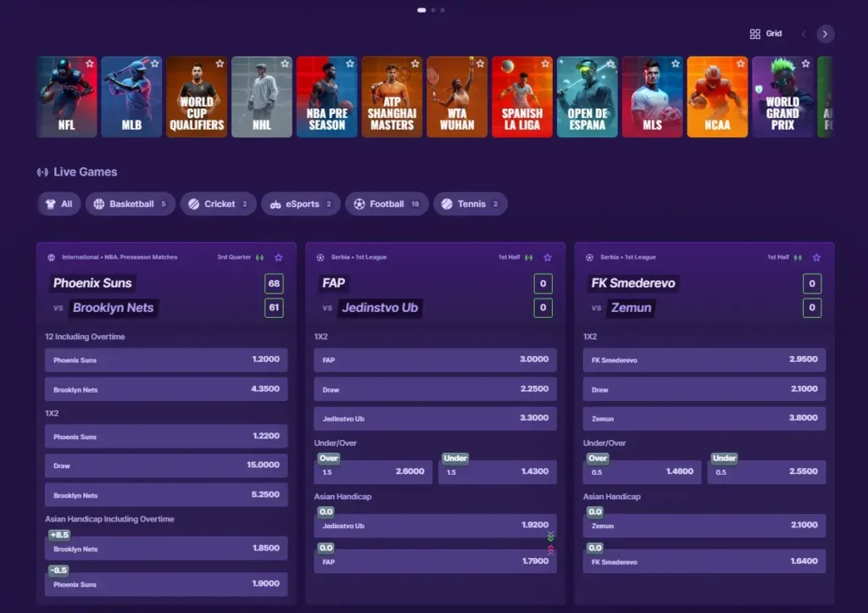Favorite the FK Smederevo vs Zemun match
The image size is (868, 613).
816,258
